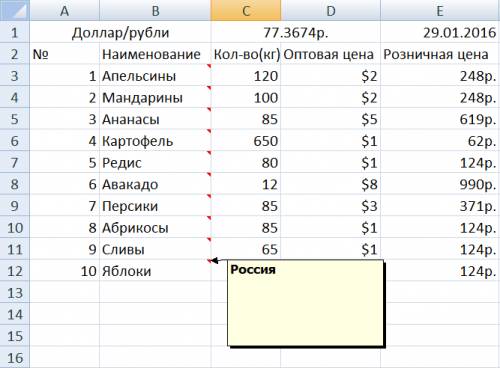Select the 'Ананасы' cell
This screenshot has width=500, height=368.
pyautogui.click(x=155, y=119)
